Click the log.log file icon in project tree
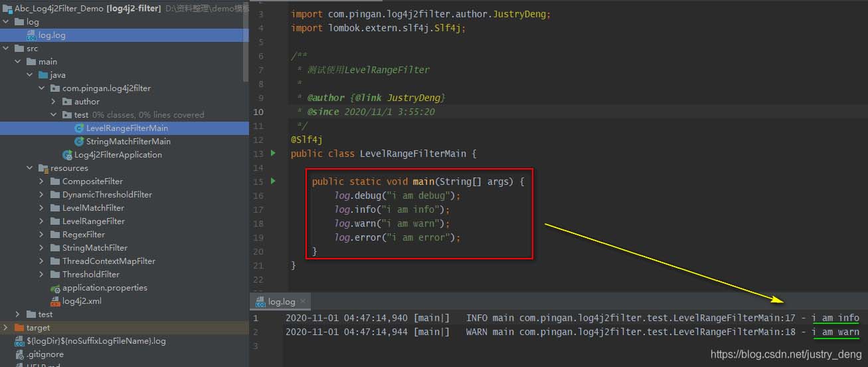The height and width of the screenshot is (367, 868). point(31,35)
